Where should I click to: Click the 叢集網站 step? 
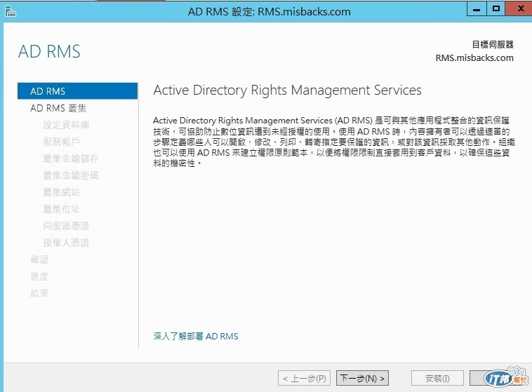[x=61, y=192]
